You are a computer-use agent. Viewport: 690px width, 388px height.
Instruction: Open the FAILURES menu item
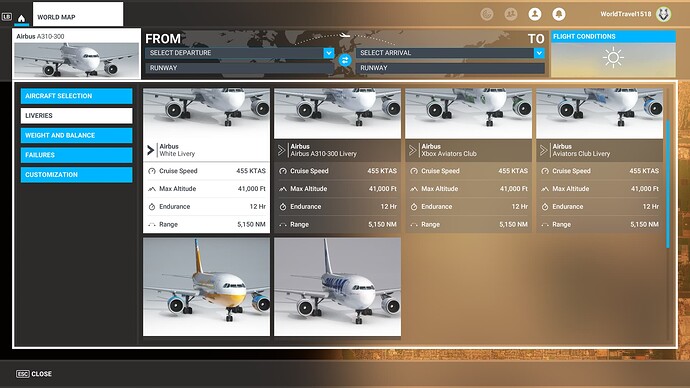76,155
